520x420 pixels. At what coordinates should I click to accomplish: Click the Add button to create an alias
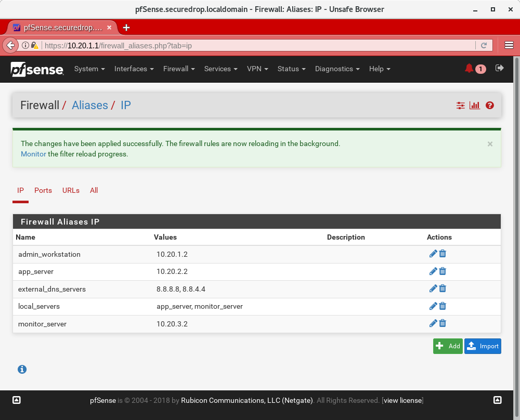pos(448,346)
